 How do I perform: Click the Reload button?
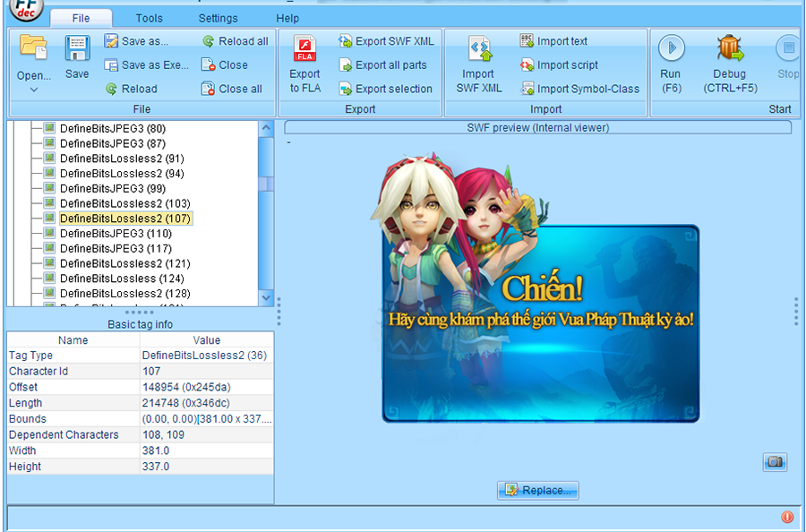[x=131, y=89]
